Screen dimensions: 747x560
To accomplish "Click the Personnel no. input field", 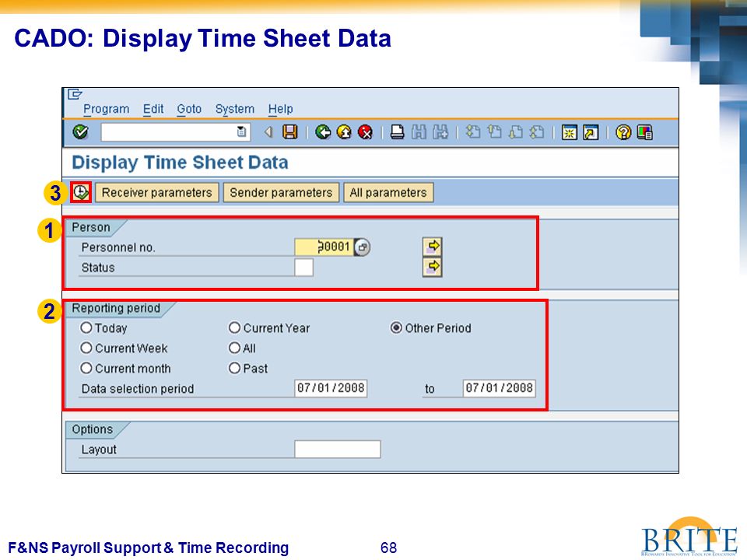I will [324, 247].
